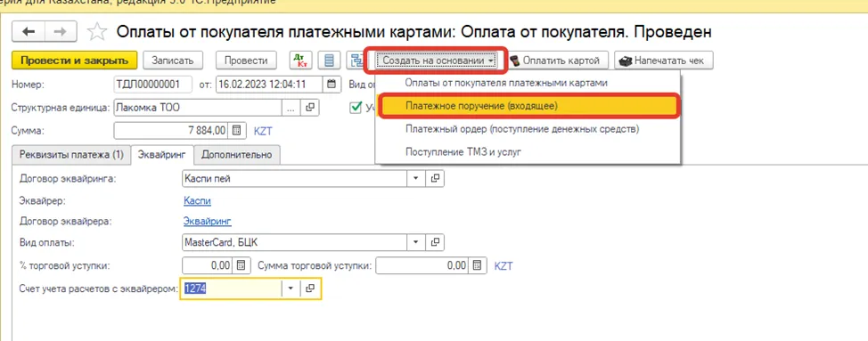This screenshot has height=341, width=868.
Task: Open calculator for % торговой уступки
Action: click(x=241, y=265)
